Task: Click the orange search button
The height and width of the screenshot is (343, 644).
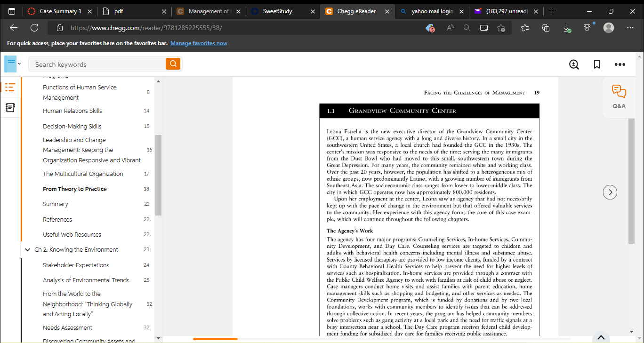Action: [x=173, y=64]
